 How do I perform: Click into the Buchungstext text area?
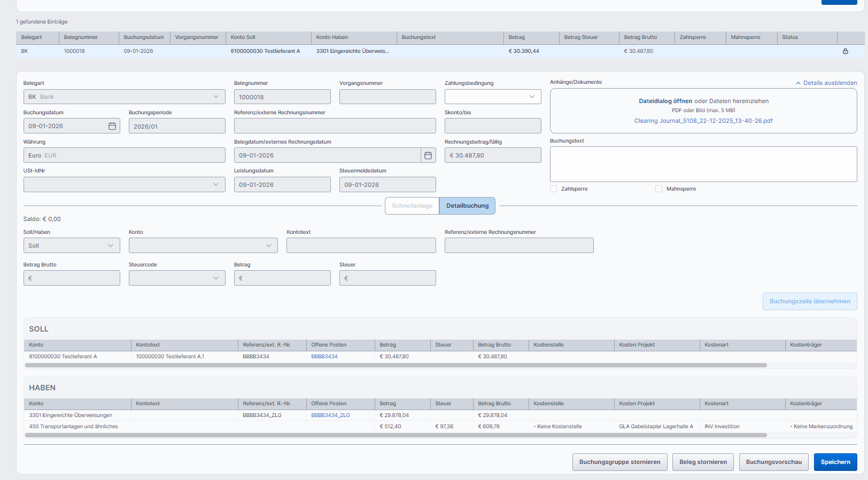pyautogui.click(x=703, y=164)
